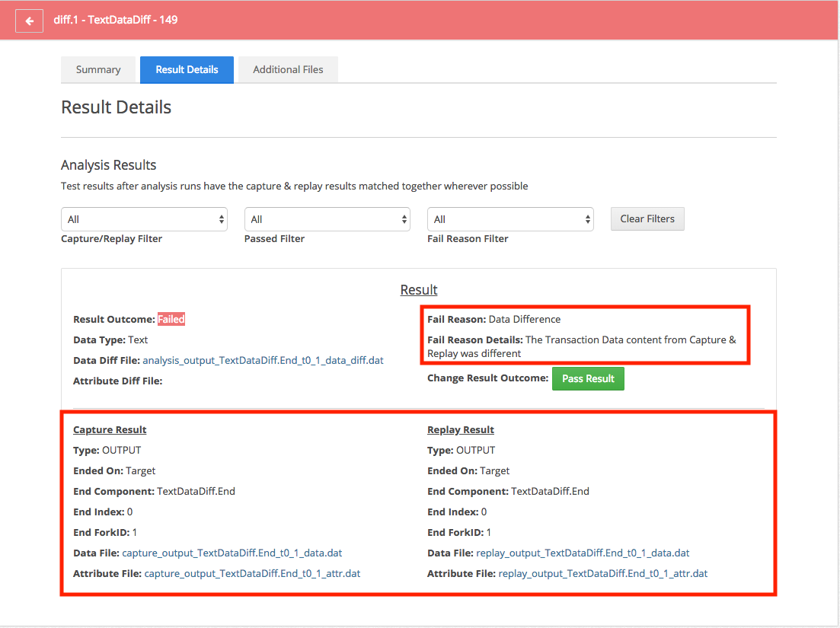
Task: Click End ForkID: 1 under Replay Result
Action: click(459, 533)
